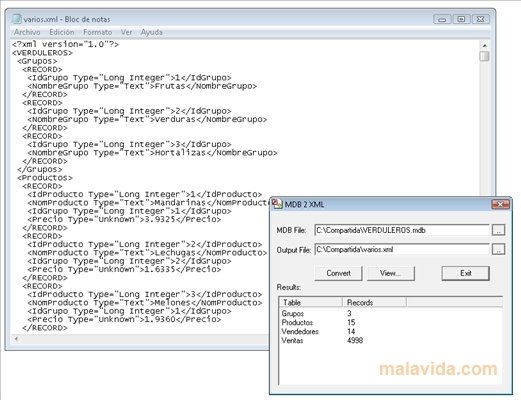Click the horizontal scroll left arrow in Notepad

[x=16, y=339]
